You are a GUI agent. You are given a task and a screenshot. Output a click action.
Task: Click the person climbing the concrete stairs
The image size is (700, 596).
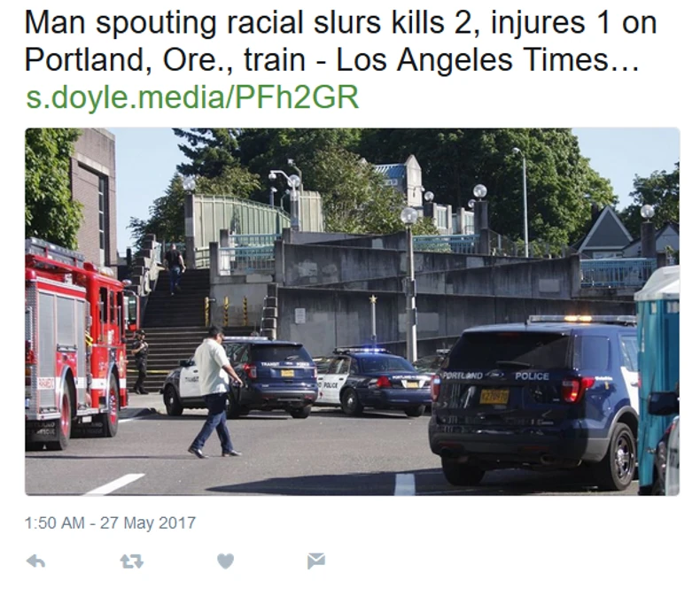click(x=174, y=268)
